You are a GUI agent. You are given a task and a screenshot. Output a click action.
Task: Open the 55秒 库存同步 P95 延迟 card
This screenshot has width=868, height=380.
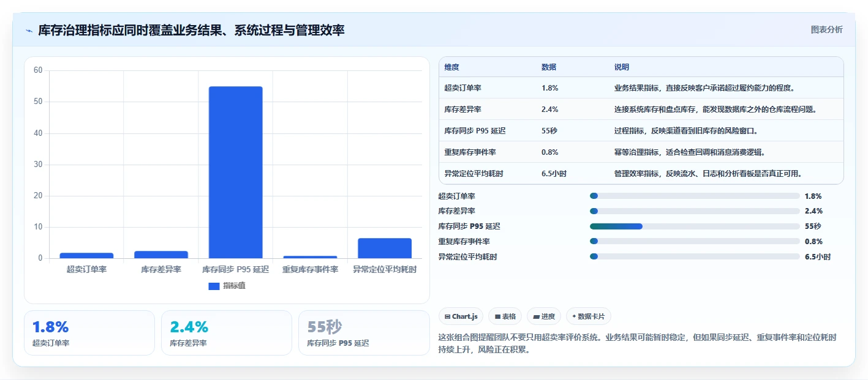point(364,333)
